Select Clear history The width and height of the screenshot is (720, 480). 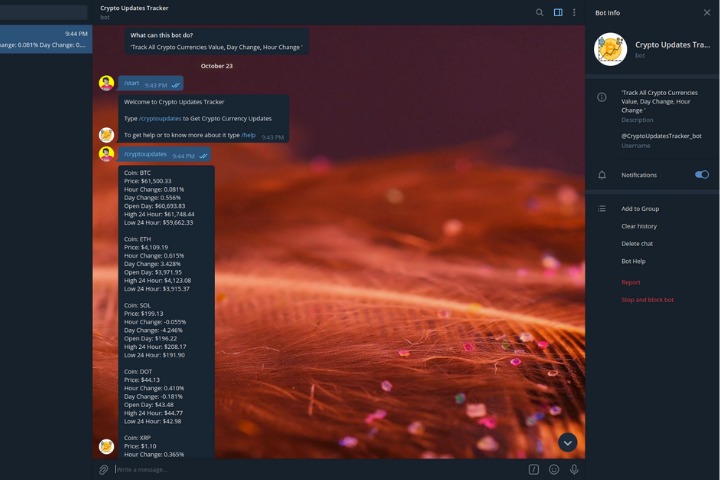tap(639, 226)
